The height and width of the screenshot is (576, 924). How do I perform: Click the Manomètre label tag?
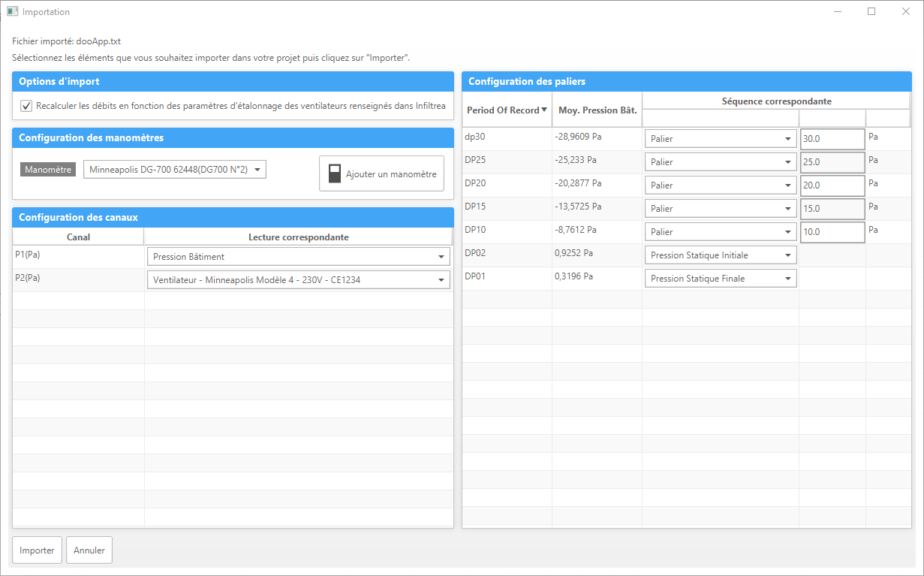[x=48, y=170]
